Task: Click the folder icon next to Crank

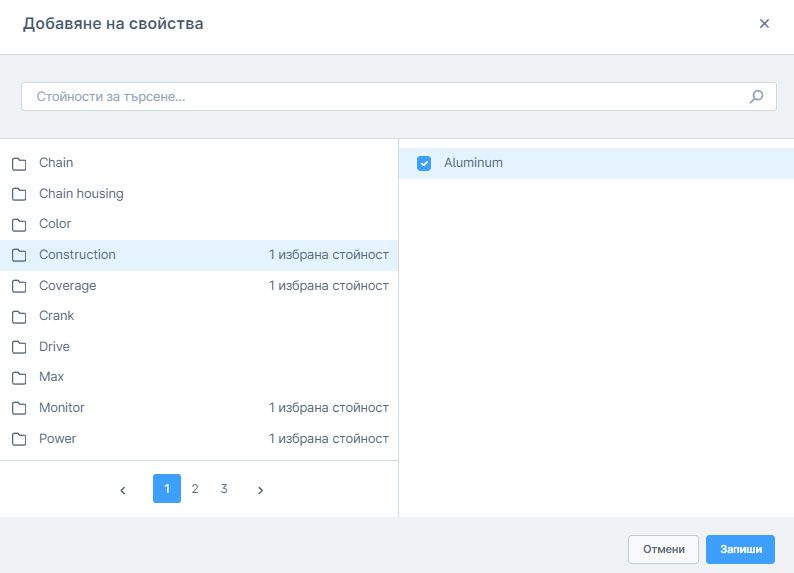Action: point(19,316)
